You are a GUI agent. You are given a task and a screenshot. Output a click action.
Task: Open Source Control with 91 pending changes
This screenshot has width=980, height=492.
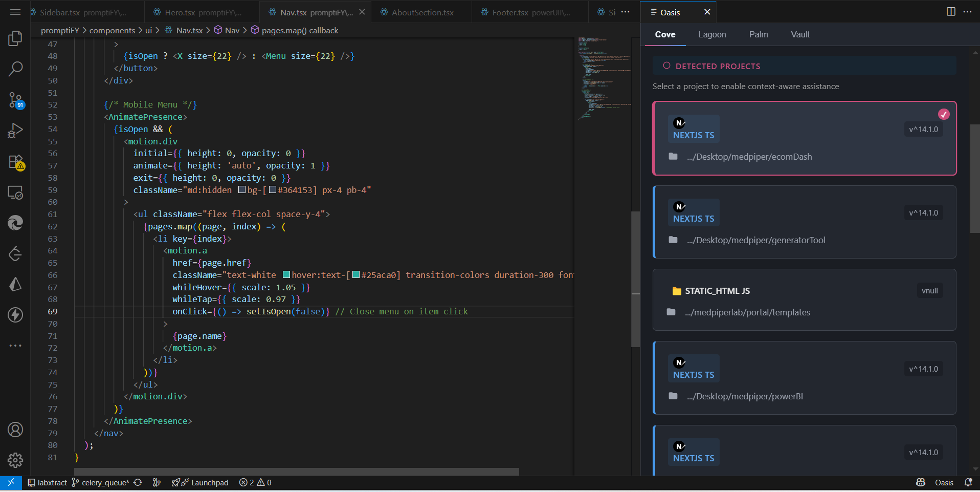[15, 100]
